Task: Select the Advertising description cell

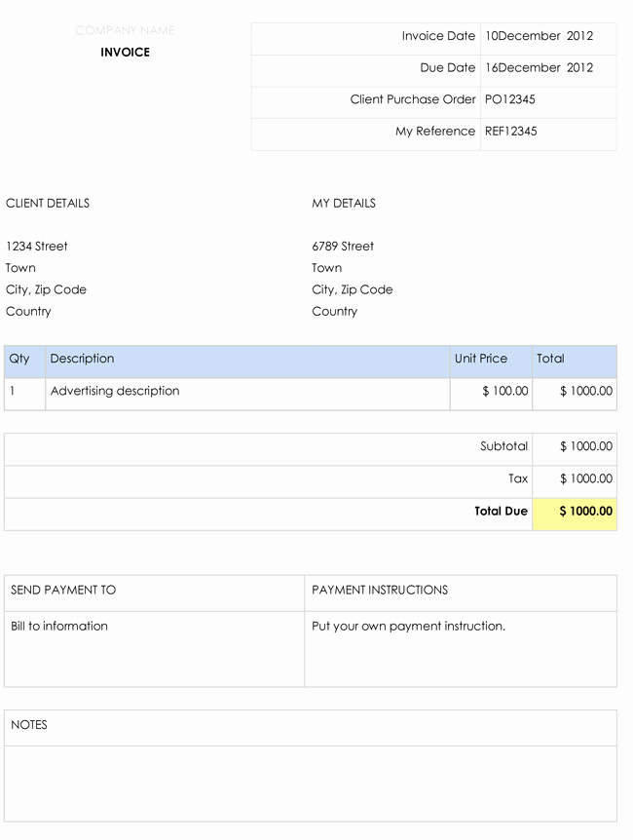Action: [x=247, y=395]
